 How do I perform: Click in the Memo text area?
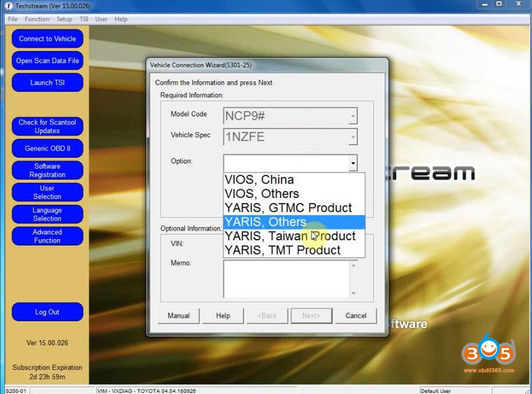287,280
